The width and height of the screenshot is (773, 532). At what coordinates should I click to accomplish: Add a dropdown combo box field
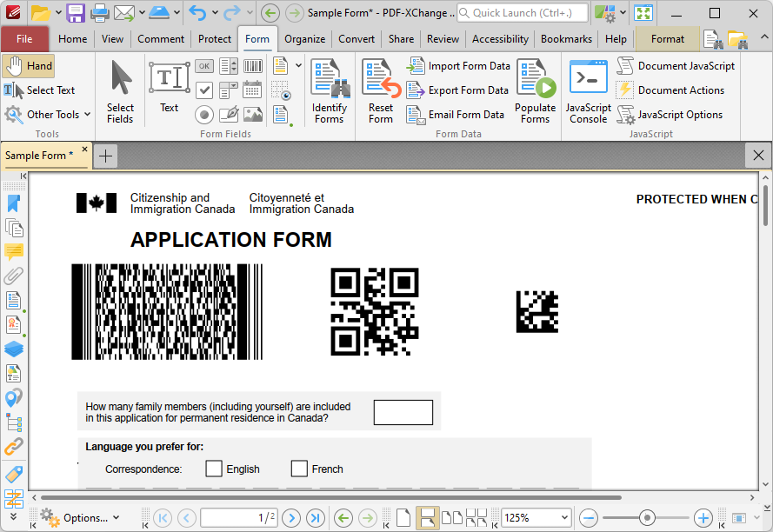[x=229, y=90]
